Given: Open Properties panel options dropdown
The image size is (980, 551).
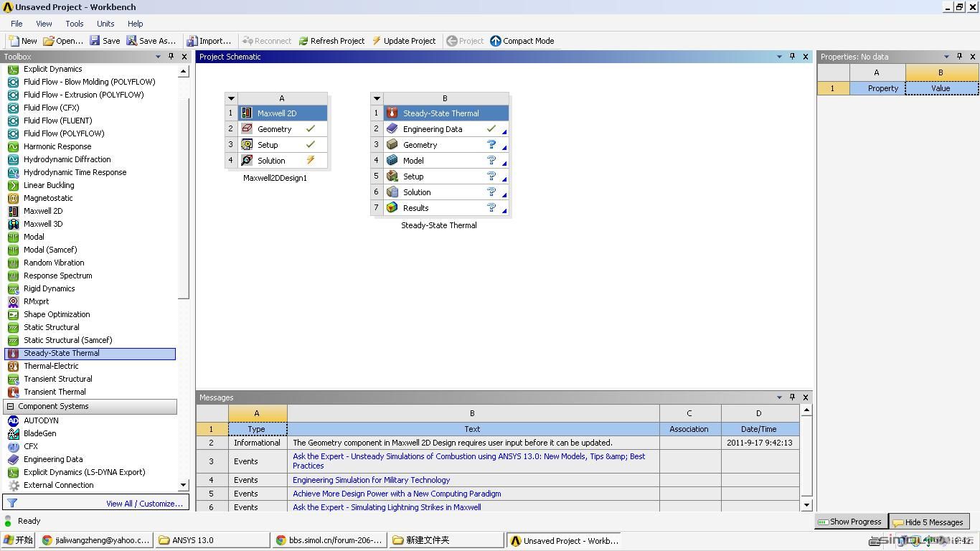Looking at the screenshot, I should point(946,57).
